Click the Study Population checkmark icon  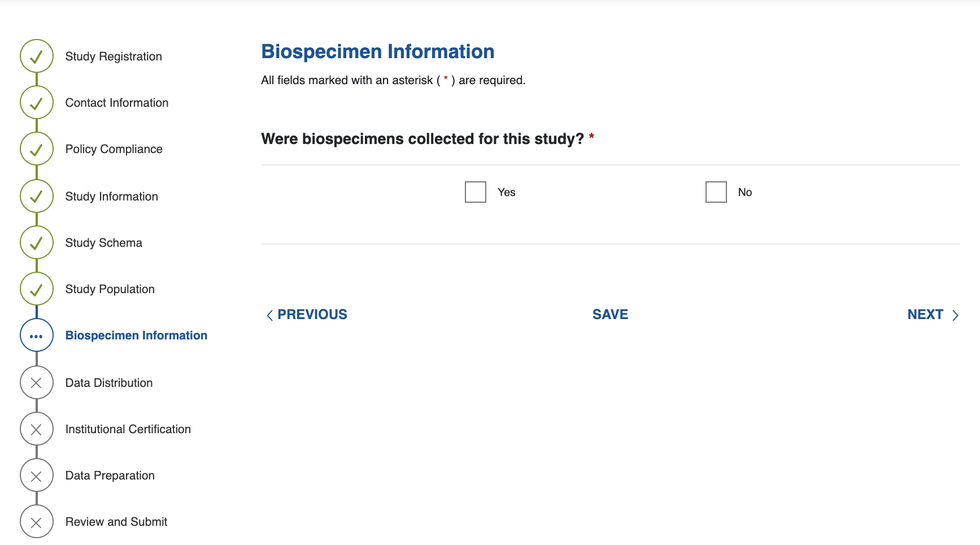click(37, 289)
